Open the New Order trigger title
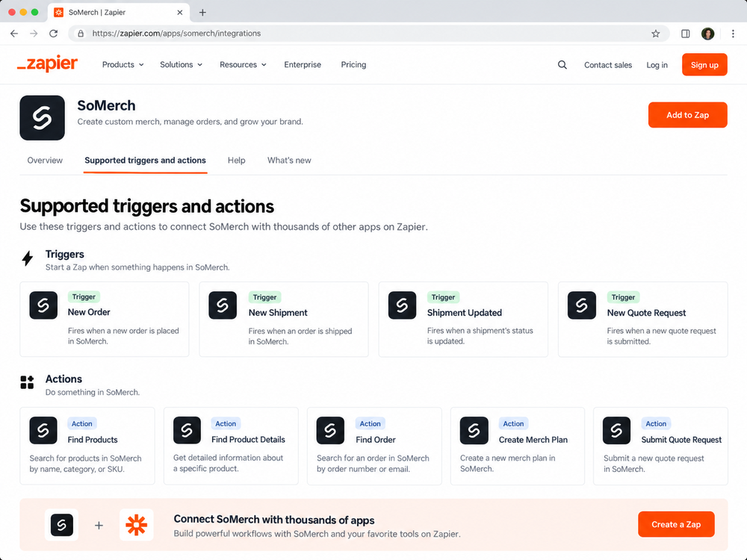The height and width of the screenshot is (560, 747). pos(89,312)
